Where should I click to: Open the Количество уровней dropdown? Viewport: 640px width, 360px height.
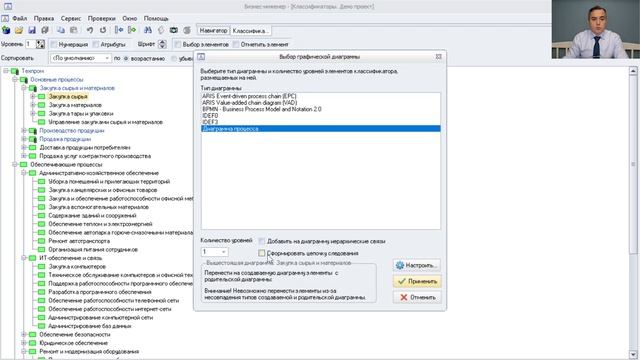point(214,252)
